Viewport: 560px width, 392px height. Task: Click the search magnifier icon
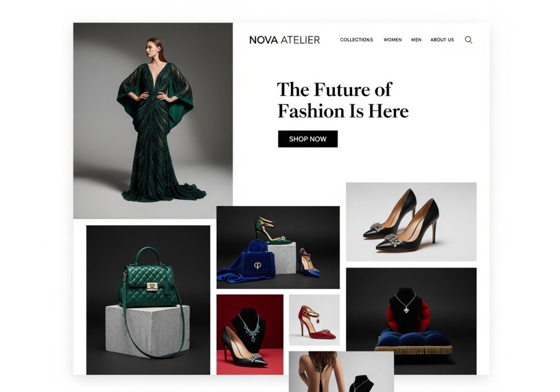468,40
